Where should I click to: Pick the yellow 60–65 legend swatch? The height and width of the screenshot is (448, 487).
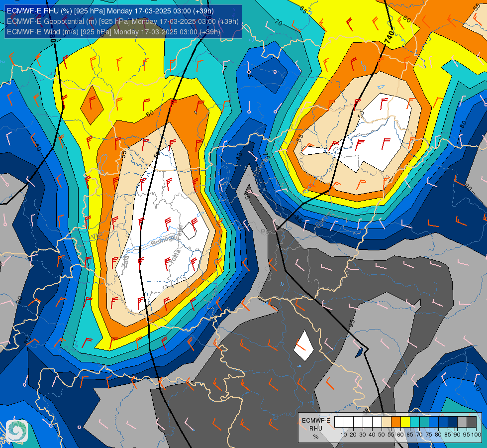pos(405,422)
